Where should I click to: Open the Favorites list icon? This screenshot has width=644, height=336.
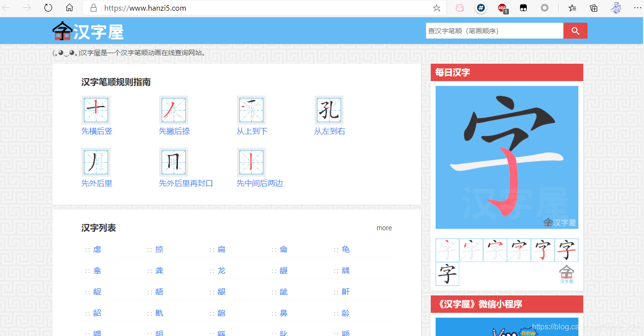pos(572,8)
